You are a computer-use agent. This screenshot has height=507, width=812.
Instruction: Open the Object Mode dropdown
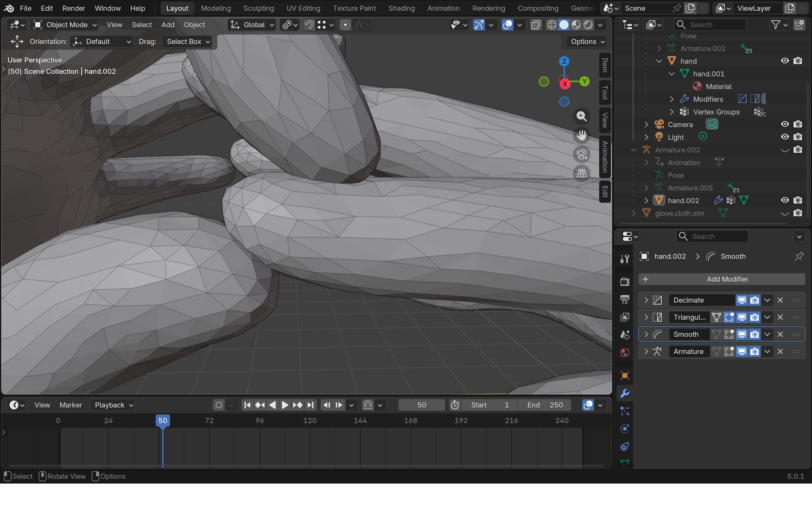[x=65, y=25]
